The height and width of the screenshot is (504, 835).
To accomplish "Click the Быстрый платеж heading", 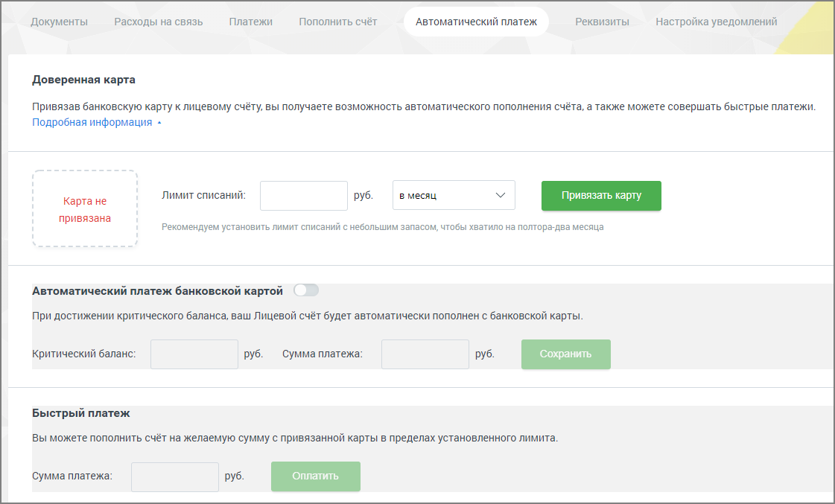I will [81, 413].
